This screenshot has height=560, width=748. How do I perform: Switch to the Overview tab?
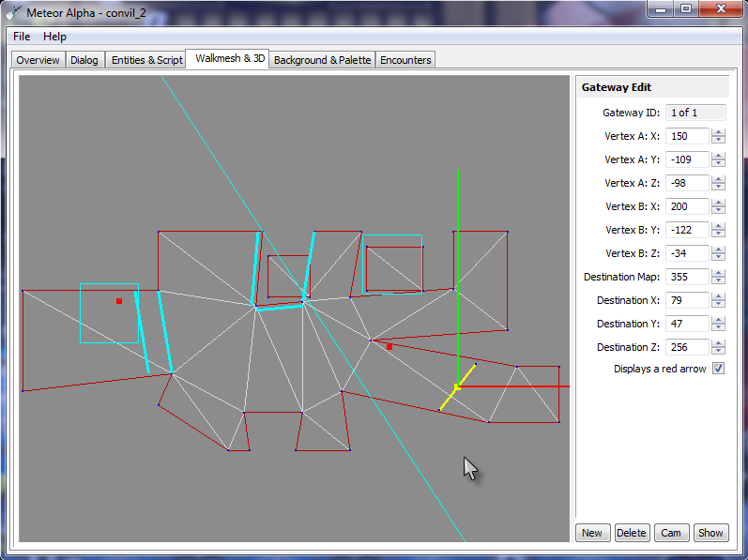pyautogui.click(x=38, y=60)
